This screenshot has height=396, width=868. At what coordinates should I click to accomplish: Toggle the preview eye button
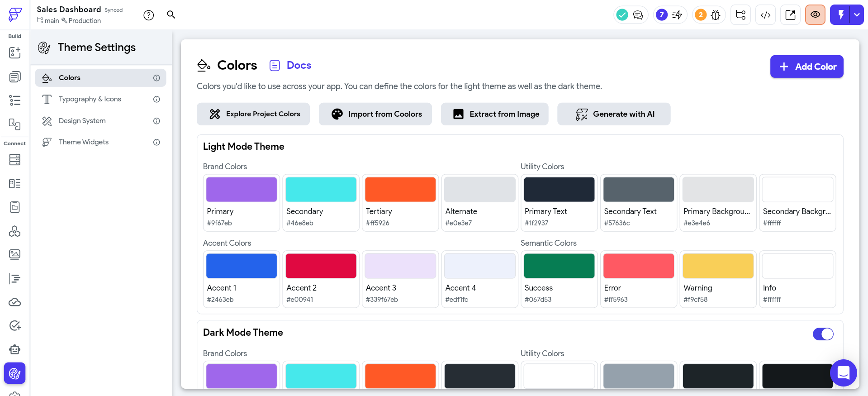click(x=815, y=15)
